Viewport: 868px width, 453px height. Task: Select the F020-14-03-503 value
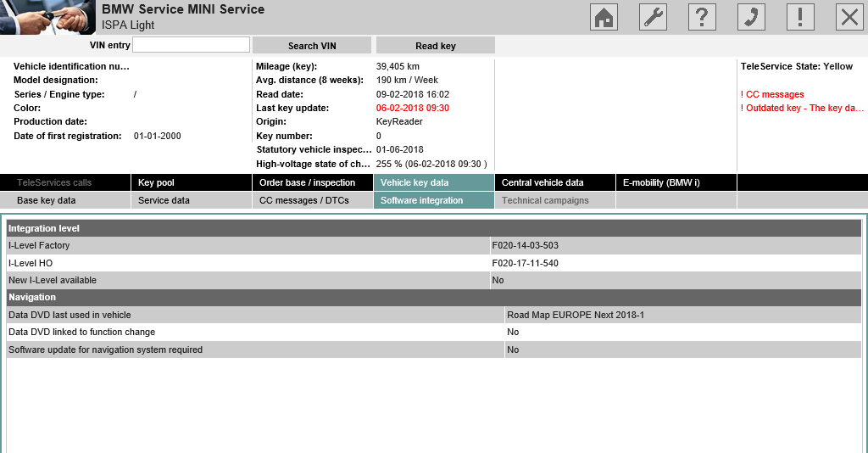click(525, 245)
